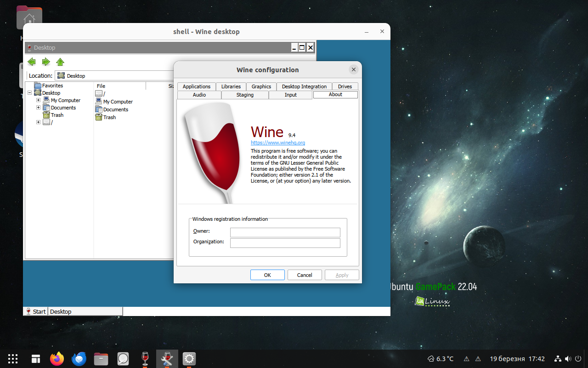Launch Thunderbird mail from the dock

click(79, 359)
